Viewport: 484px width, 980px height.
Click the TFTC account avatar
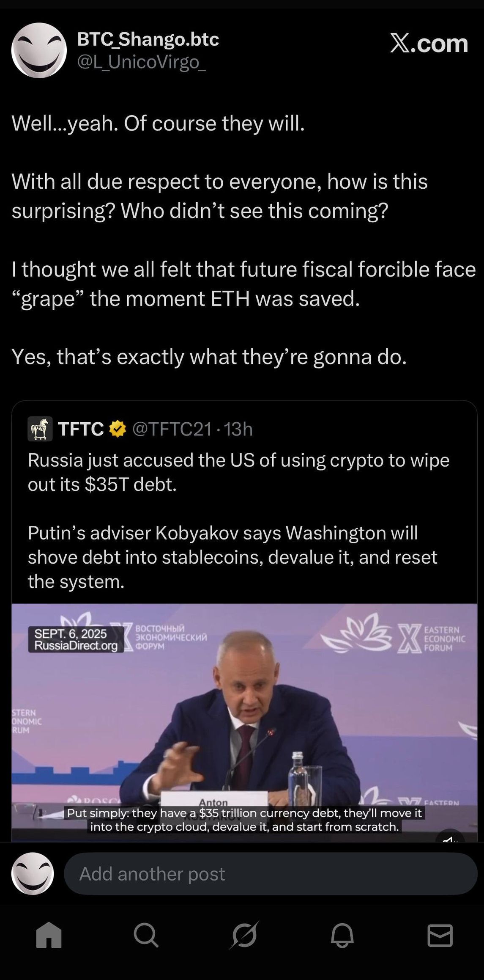click(40, 429)
